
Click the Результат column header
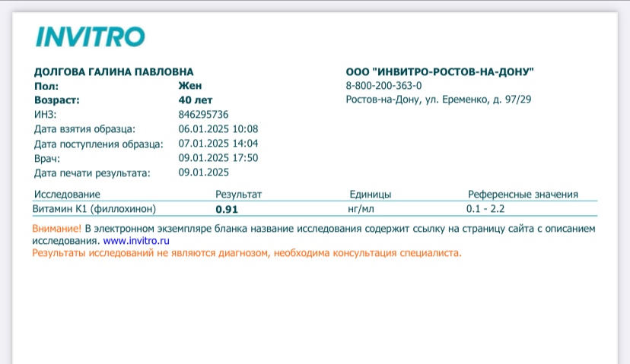click(x=239, y=195)
